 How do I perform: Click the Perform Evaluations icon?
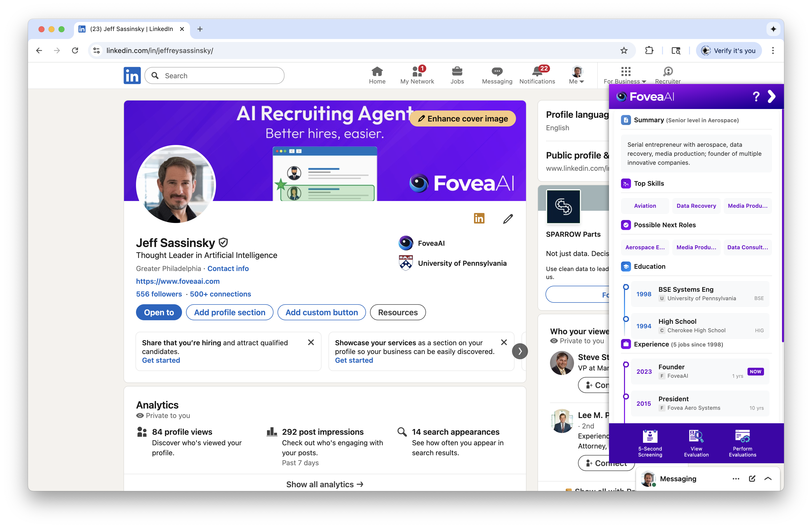pos(742,436)
